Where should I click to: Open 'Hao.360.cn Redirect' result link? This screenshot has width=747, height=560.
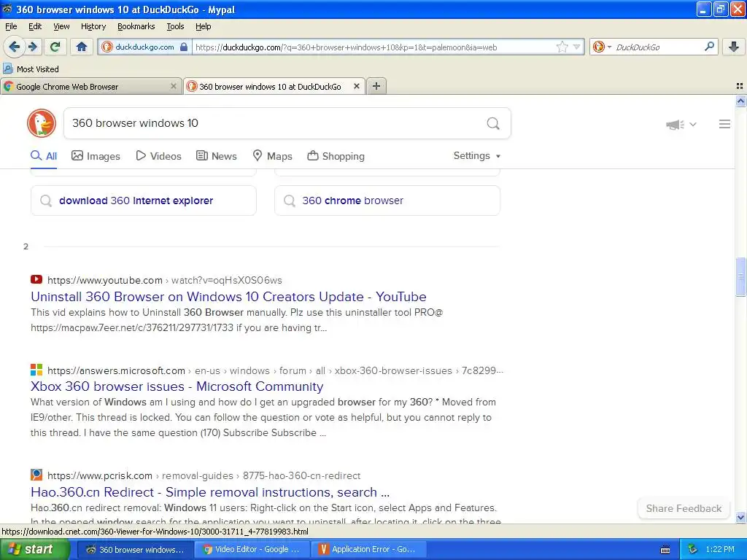(210, 492)
